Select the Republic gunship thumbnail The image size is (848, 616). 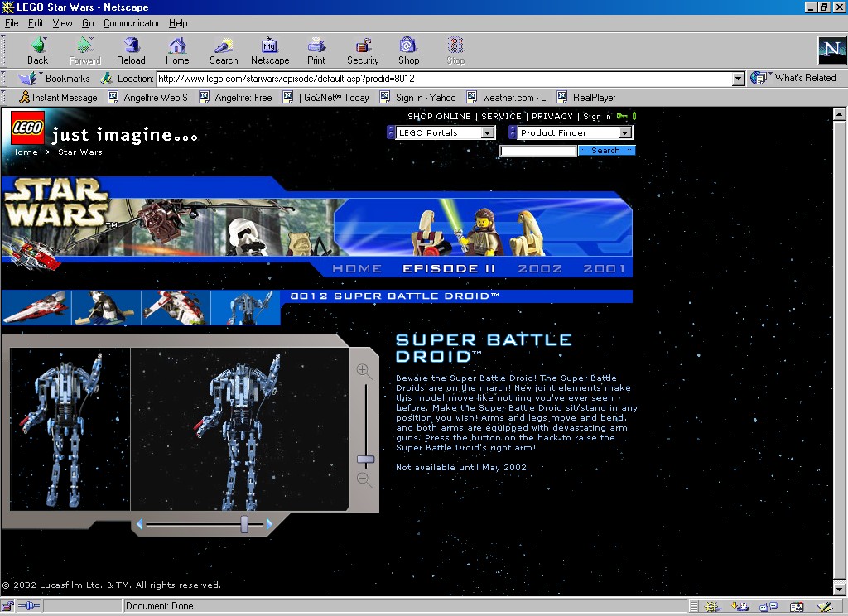click(x=176, y=307)
